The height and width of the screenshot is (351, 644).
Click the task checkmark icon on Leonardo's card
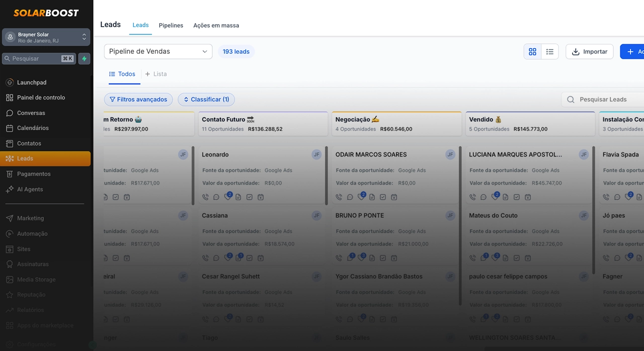point(250,197)
